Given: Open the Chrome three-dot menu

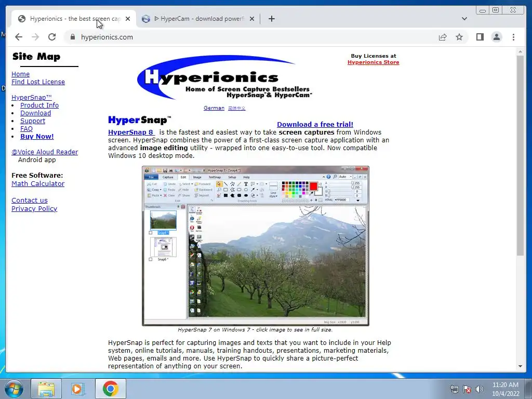Looking at the screenshot, I should coord(513,37).
